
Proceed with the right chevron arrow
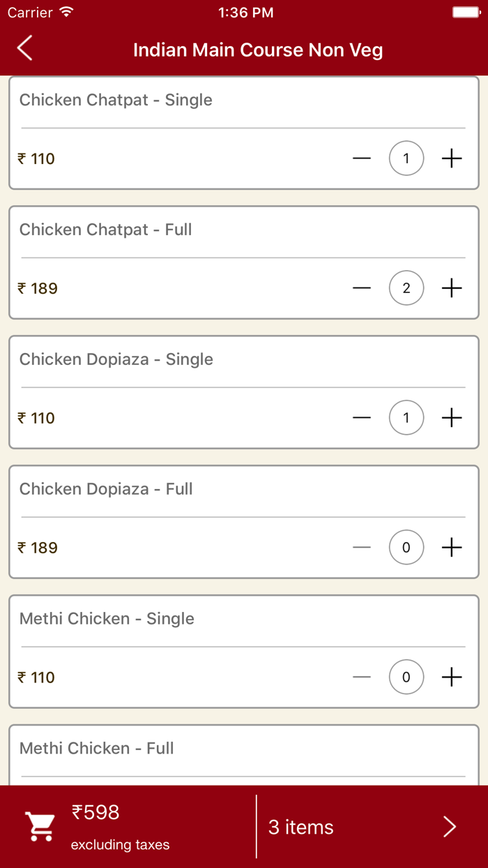click(450, 827)
